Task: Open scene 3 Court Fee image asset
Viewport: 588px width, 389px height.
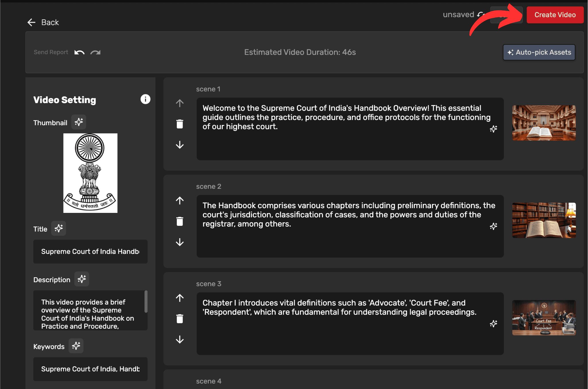Action: 544,318
